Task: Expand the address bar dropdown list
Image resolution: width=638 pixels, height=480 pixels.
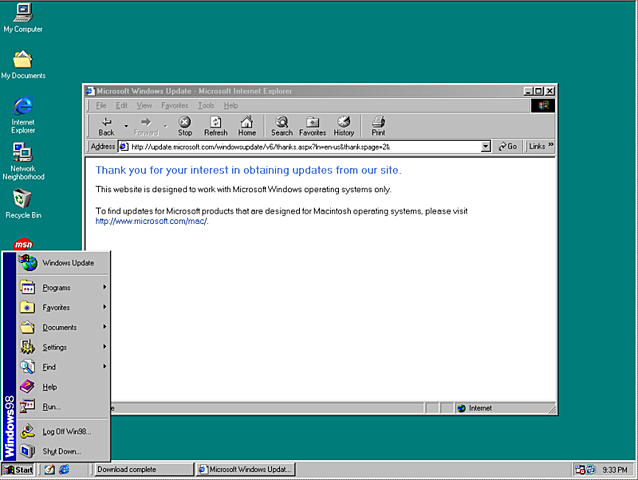Action: pos(485,146)
